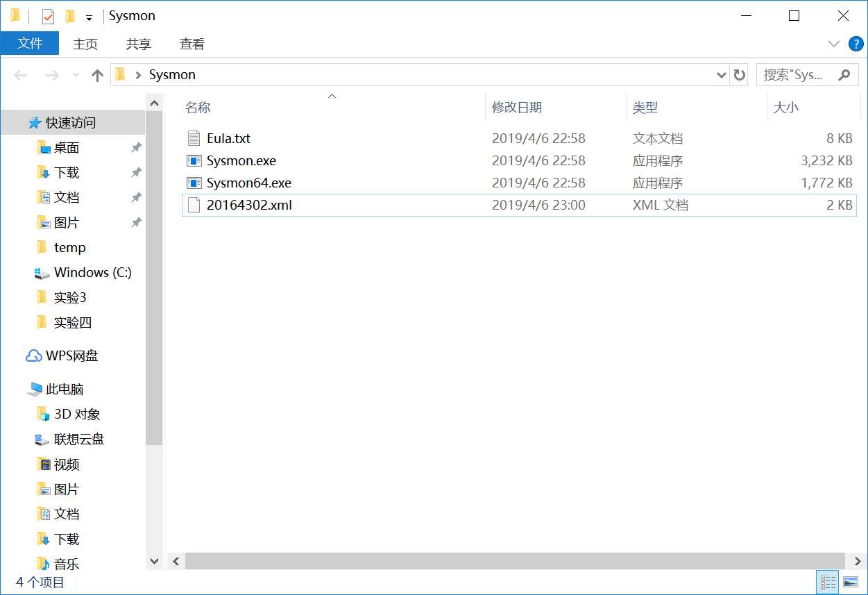The width and height of the screenshot is (868, 595).
Task: Open the quick access toolbar customize dropdown
Action: pos(89,17)
